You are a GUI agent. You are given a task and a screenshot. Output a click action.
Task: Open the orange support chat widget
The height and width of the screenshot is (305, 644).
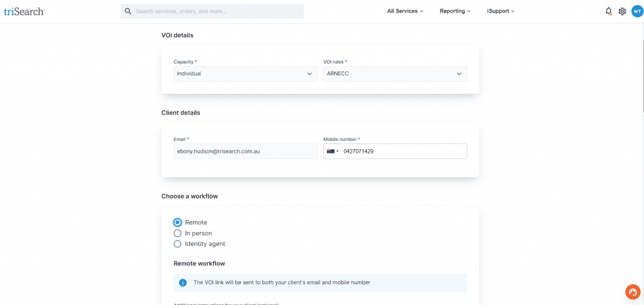click(x=633, y=292)
